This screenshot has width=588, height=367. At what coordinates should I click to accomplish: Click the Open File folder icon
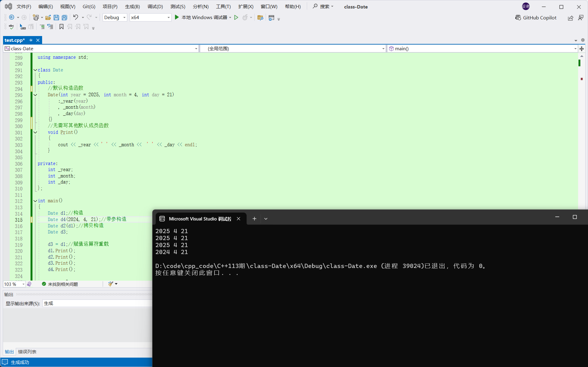48,18
